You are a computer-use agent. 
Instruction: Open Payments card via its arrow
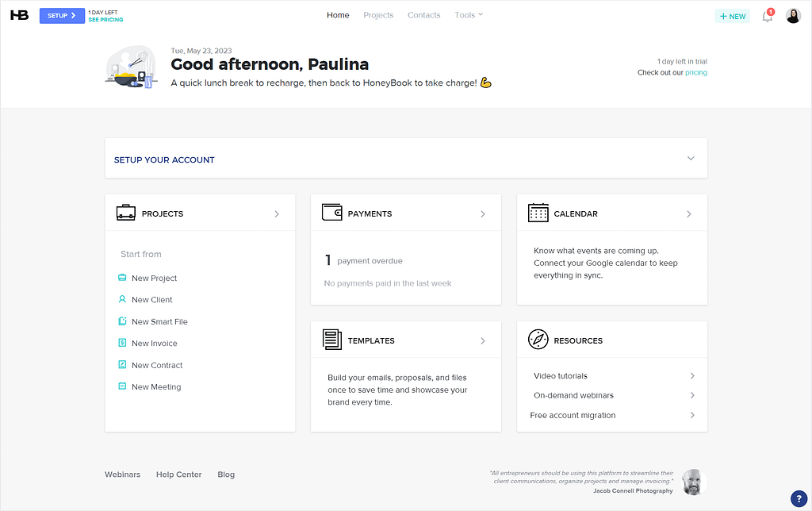[x=483, y=214]
